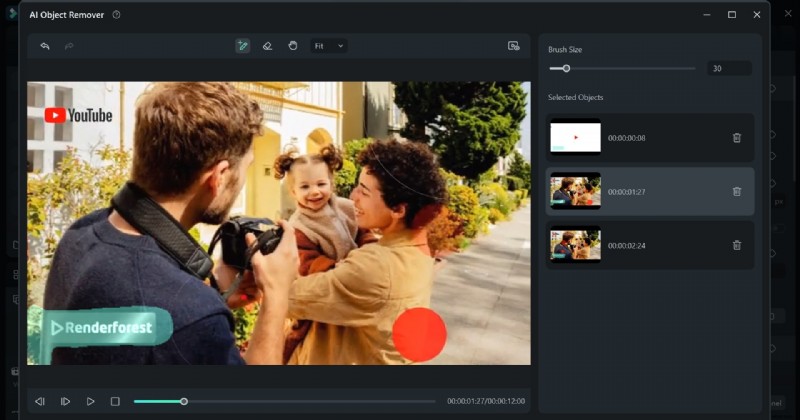This screenshot has height=420, width=800.
Task: Click the Brush Size slider handle
Action: (x=566, y=69)
